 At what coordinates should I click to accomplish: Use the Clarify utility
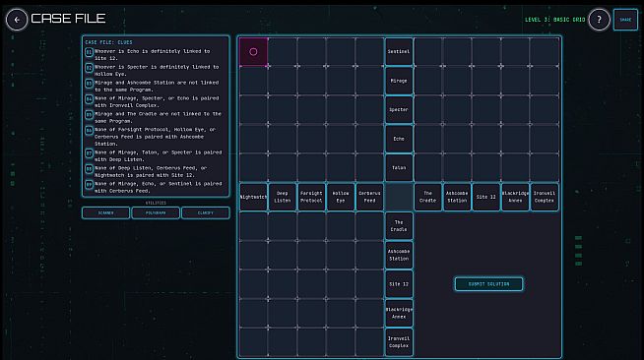point(206,212)
